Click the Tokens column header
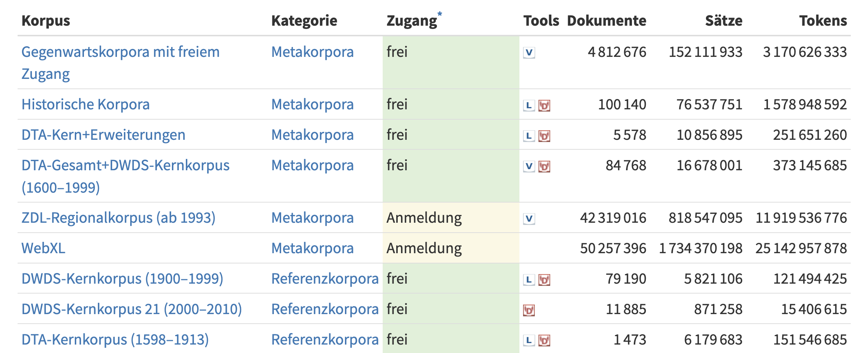This screenshot has width=868, height=353. pyautogui.click(x=823, y=21)
